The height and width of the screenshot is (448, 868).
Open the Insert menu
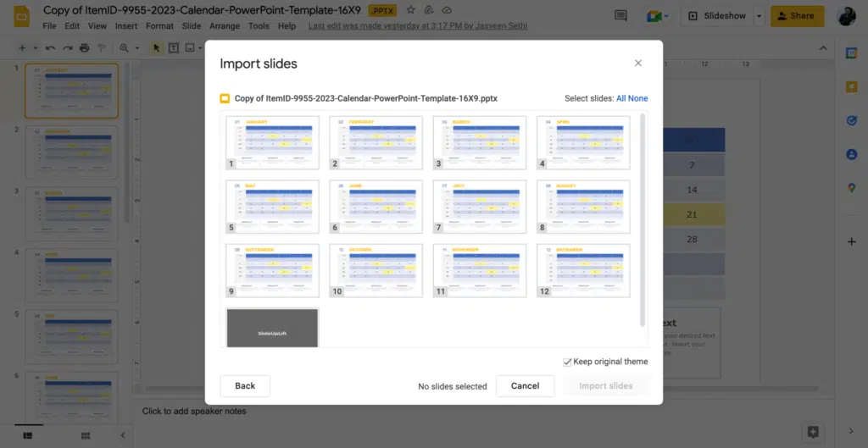(x=126, y=26)
